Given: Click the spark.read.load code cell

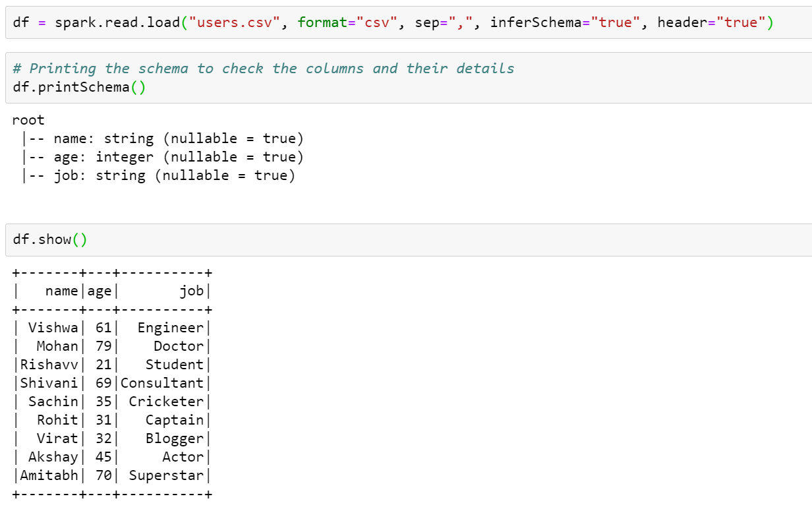Looking at the screenshot, I should 409,22.
